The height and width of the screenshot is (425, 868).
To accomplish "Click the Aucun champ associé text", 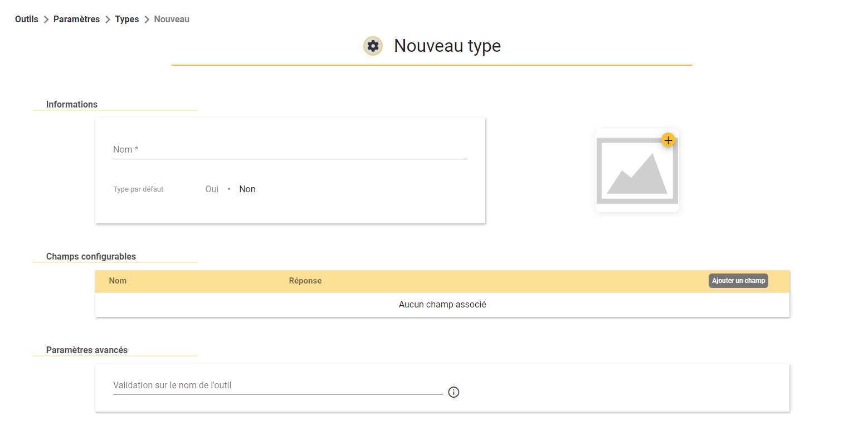I will 442,305.
